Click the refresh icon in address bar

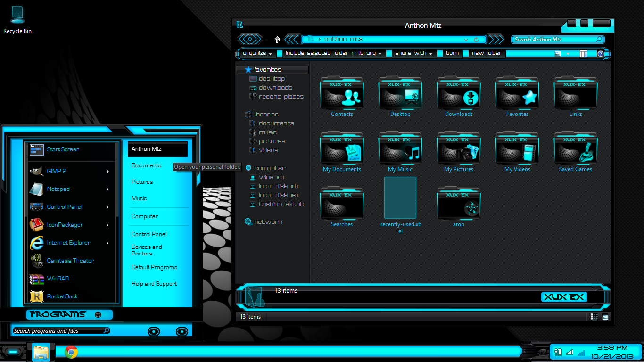coord(476,40)
